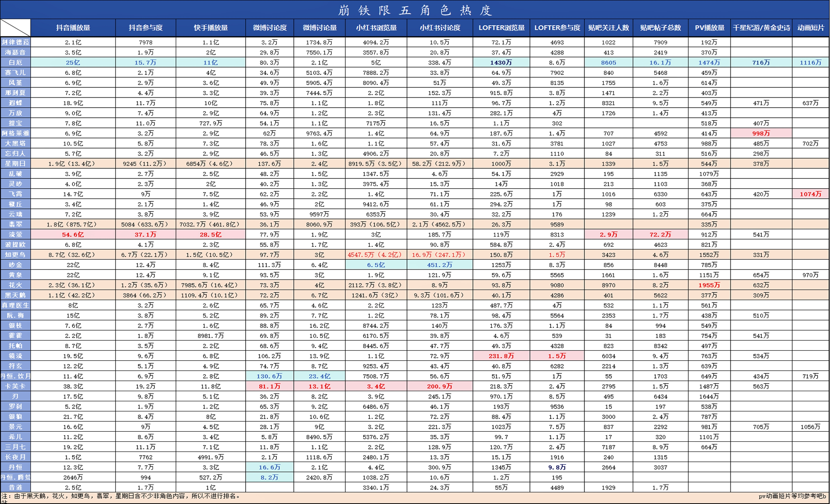This screenshot has width=830, height=504.
Task: Select the 抖音参与度 column header
Action: (145, 28)
